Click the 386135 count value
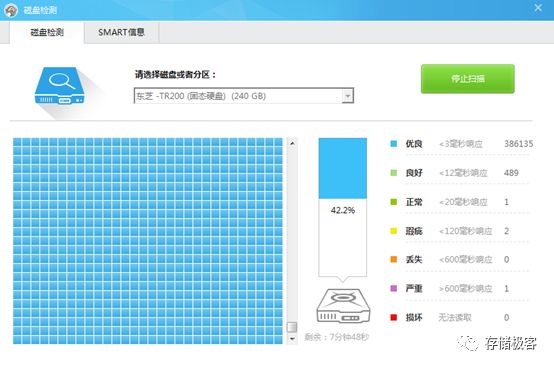 [x=518, y=144]
